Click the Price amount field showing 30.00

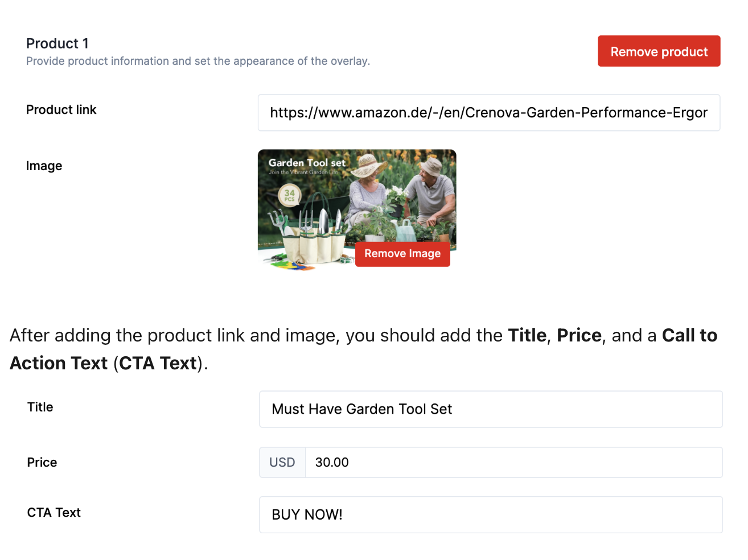513,462
